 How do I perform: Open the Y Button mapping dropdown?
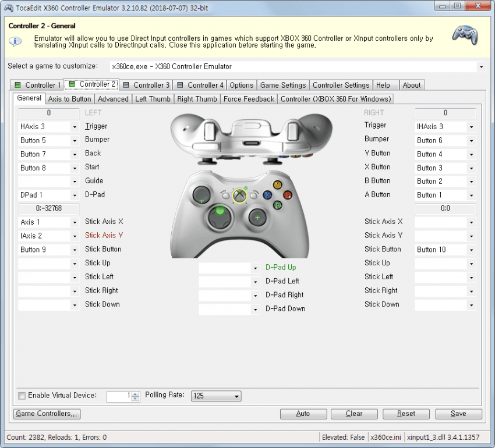coord(471,154)
